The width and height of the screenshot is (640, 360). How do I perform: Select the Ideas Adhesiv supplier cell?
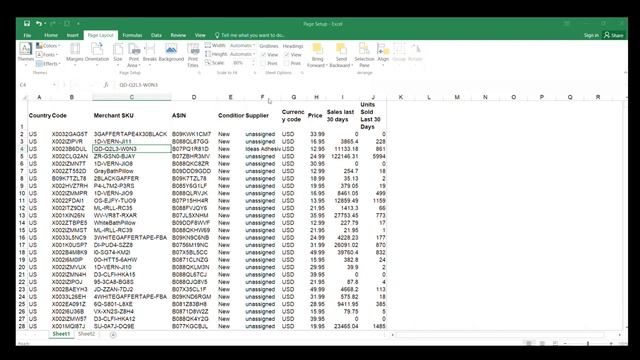[262, 149]
